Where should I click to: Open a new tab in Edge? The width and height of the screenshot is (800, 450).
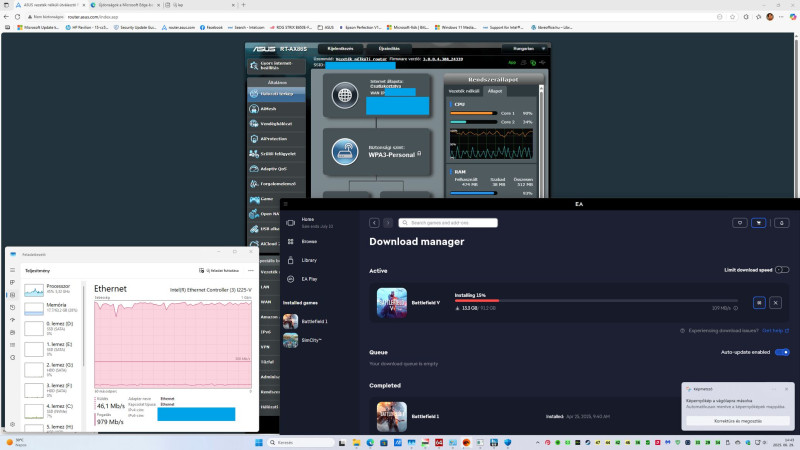point(243,5)
